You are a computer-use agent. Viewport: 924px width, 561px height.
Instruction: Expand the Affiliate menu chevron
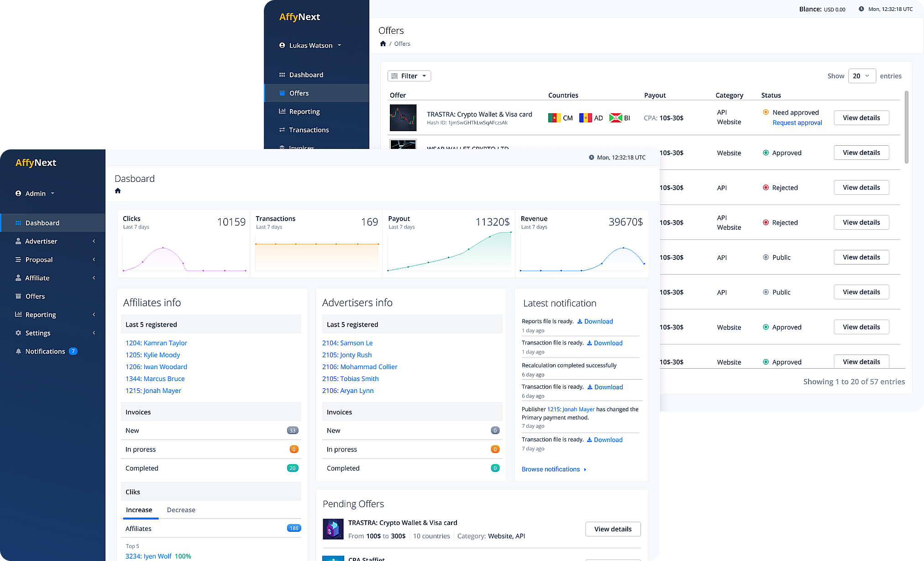point(94,278)
